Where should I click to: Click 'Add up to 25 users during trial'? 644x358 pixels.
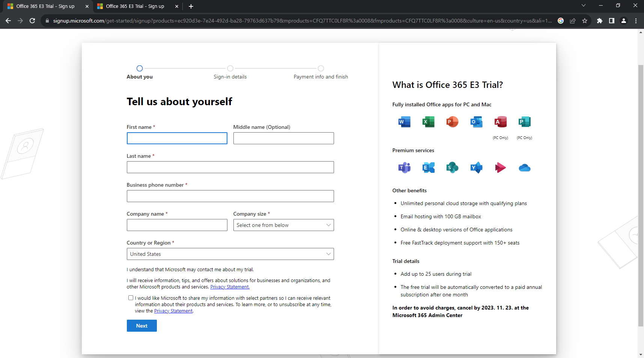pos(436,274)
